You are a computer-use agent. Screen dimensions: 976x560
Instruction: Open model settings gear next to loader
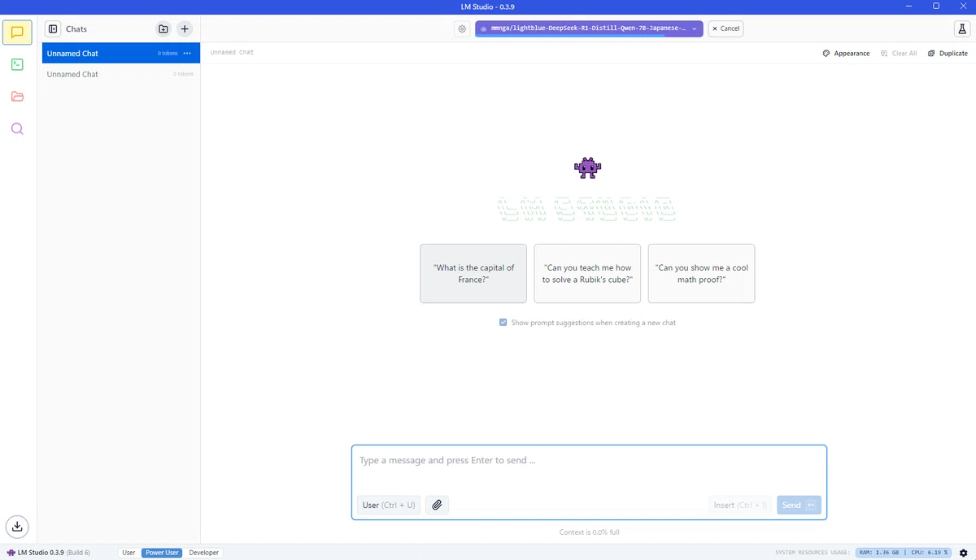(462, 28)
